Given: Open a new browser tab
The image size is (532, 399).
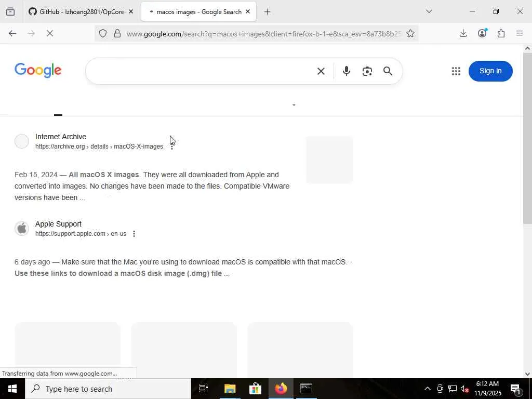Looking at the screenshot, I should tap(268, 12).
